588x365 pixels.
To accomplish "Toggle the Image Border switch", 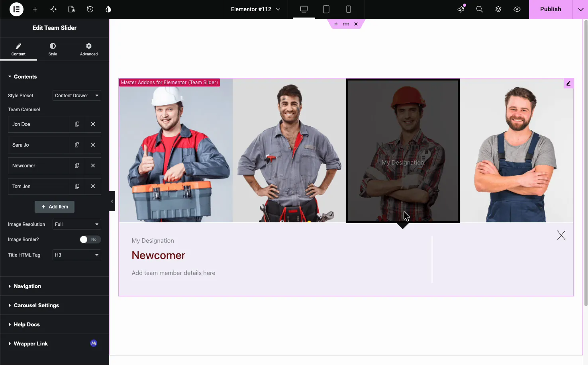I will [90, 239].
